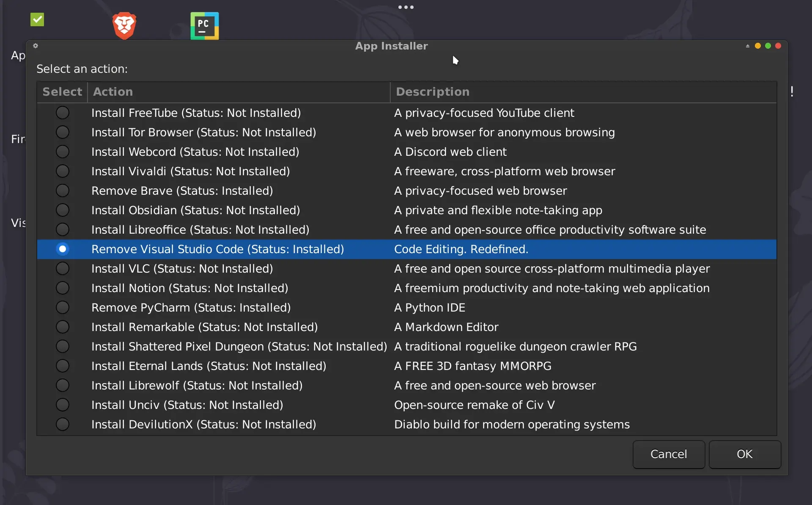Sort by the Description column header
Image resolution: width=812 pixels, height=505 pixels.
[583, 92]
